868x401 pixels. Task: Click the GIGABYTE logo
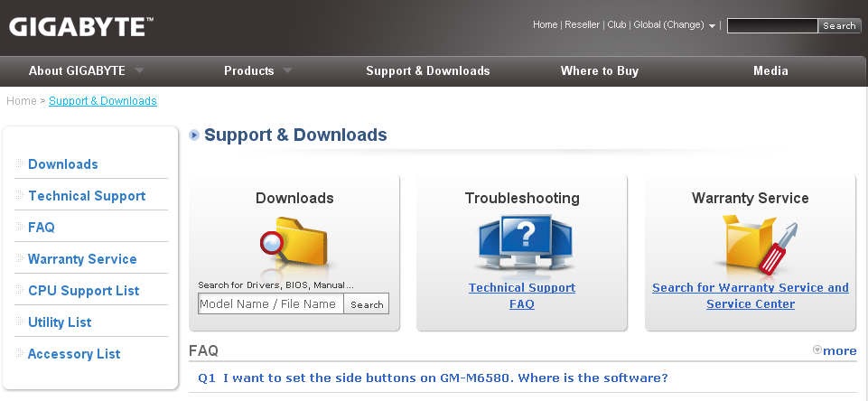(x=80, y=26)
